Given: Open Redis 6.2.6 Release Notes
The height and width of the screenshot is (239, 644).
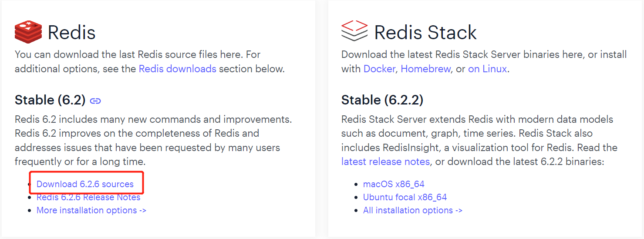Looking at the screenshot, I should coord(88,197).
